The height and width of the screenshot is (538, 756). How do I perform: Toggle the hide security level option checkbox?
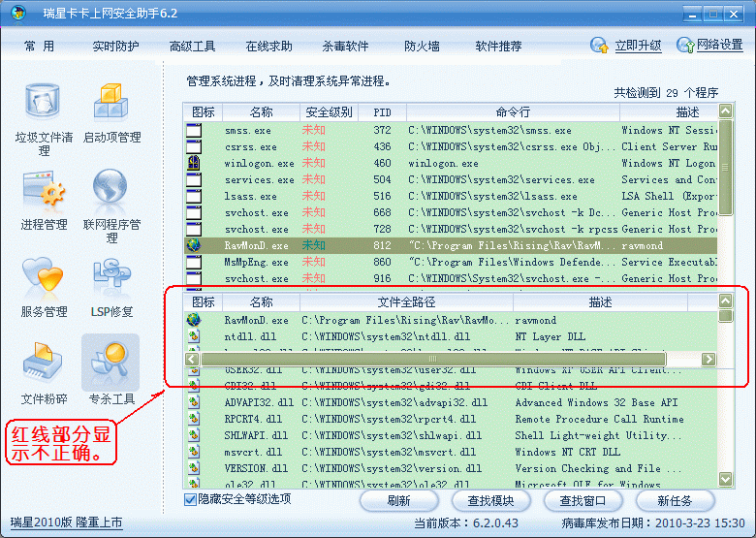[190, 499]
